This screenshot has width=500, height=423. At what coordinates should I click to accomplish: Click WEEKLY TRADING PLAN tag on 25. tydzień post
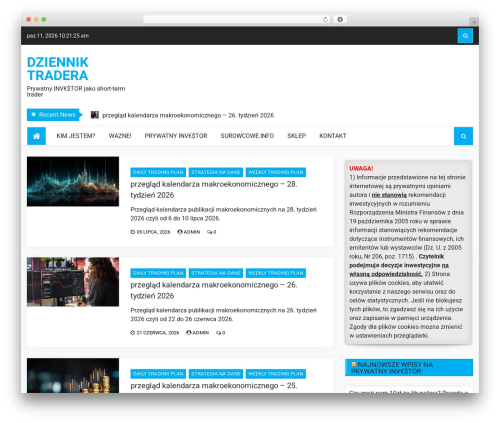(276, 374)
